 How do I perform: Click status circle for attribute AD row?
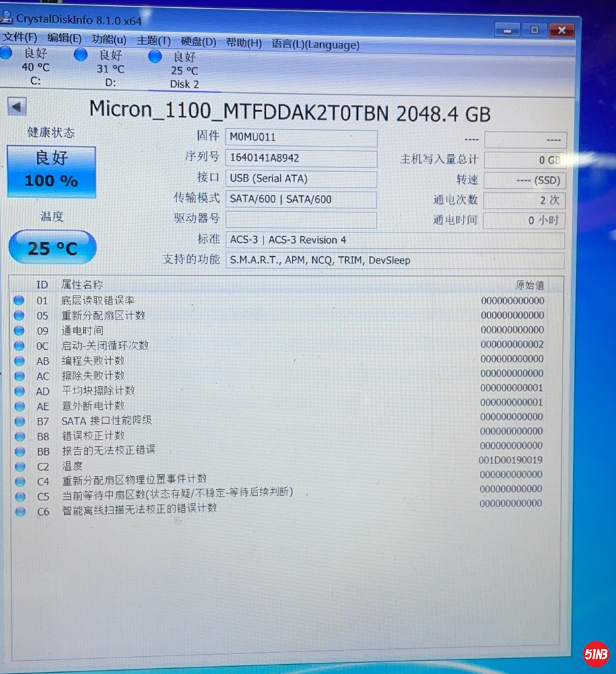(19, 391)
